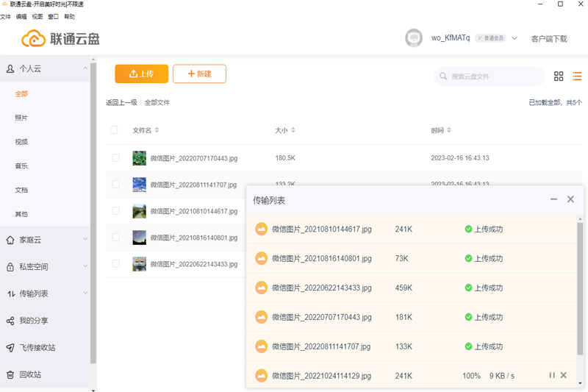
Task: Open 飞传接收站 in sidebar
Action: point(37,348)
